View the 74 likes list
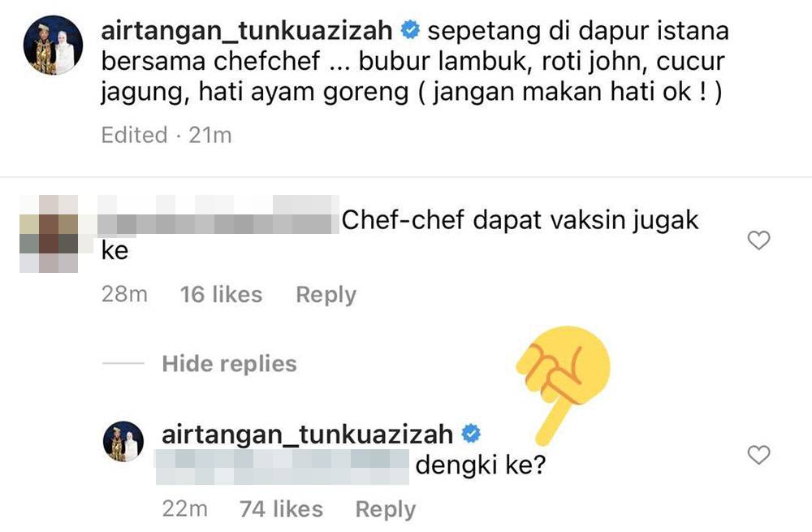The image size is (812, 532). tap(281, 509)
